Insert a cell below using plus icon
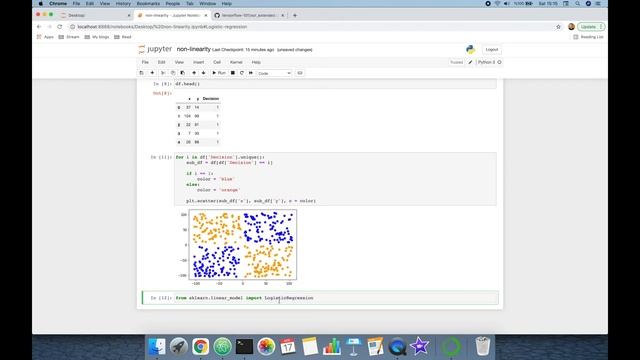 [x=152, y=73]
